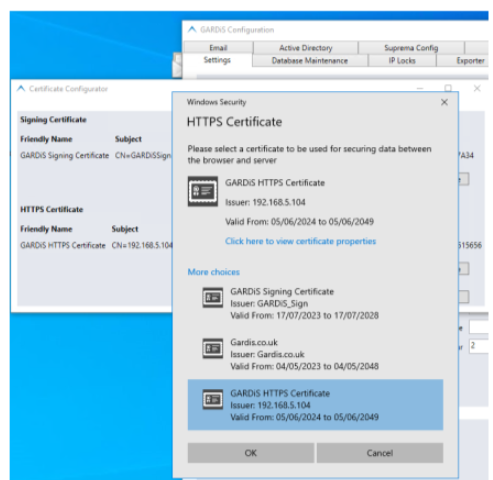Select GARDiS Signing Certificate in More choices
The image size is (493, 480).
[315, 303]
